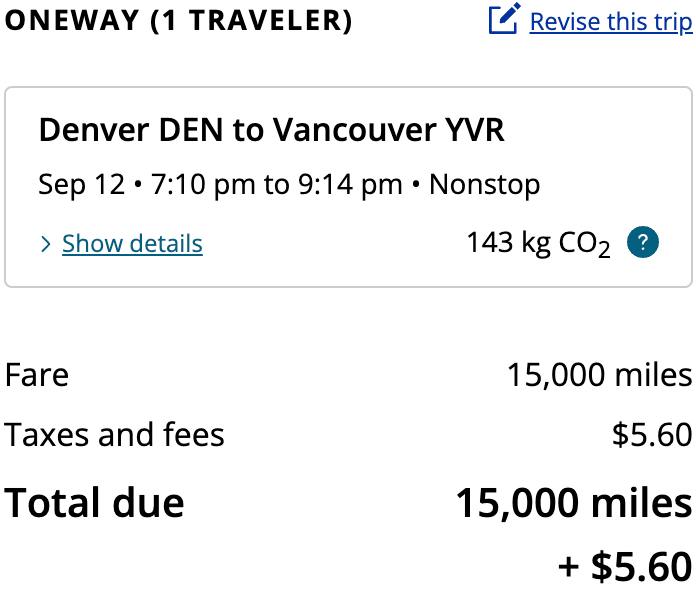This screenshot has height=598, width=696.
Task: Expand the chevron arrow before Show details
Action: click(46, 244)
